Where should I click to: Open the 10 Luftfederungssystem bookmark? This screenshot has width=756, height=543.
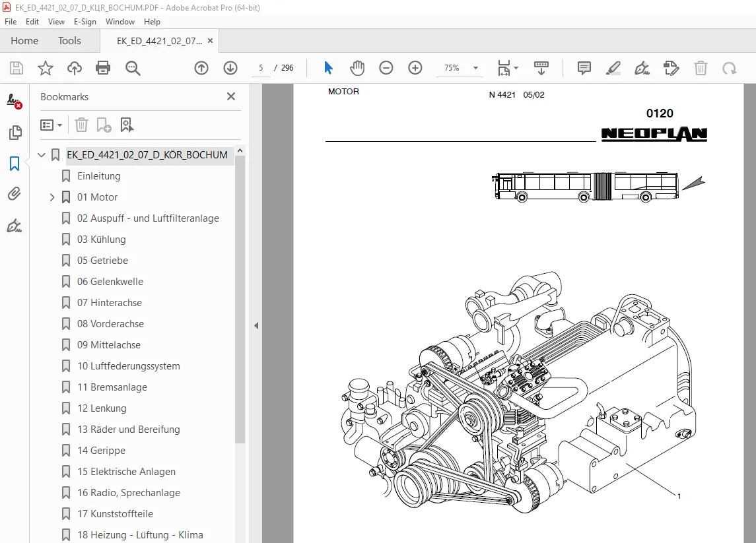129,366
